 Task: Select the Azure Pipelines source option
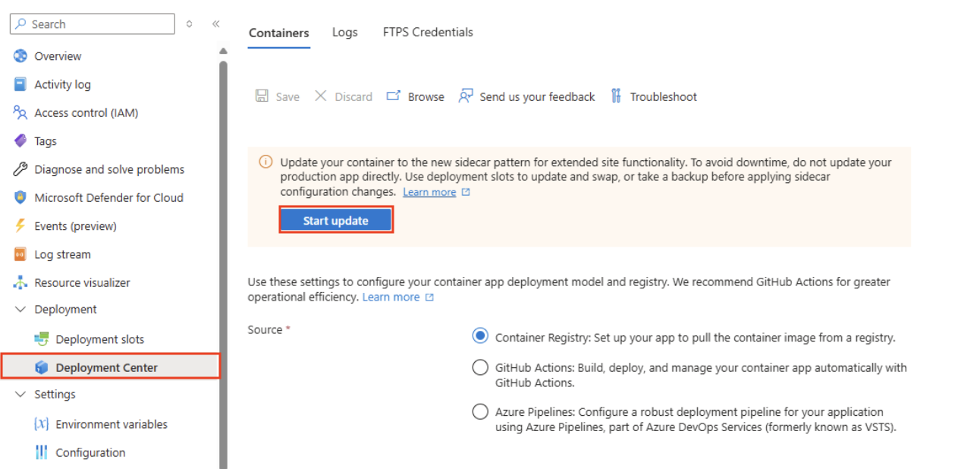[480, 411]
